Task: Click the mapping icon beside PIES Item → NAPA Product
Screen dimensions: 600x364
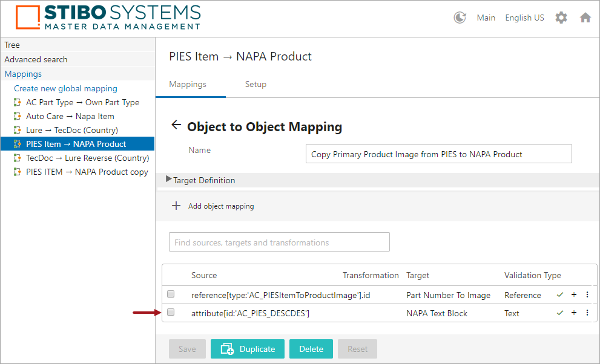Action: (x=17, y=144)
